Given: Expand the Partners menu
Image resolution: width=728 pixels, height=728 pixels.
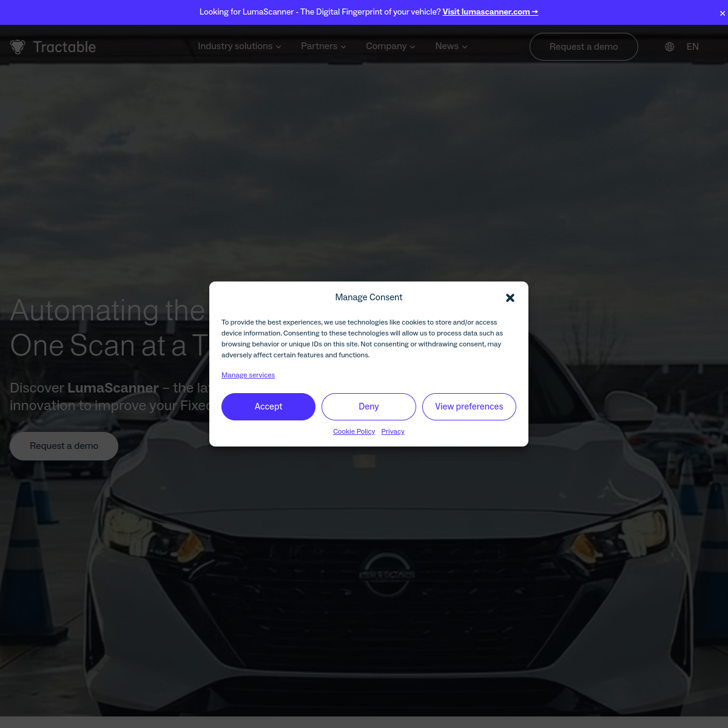Looking at the screenshot, I should coord(323,46).
